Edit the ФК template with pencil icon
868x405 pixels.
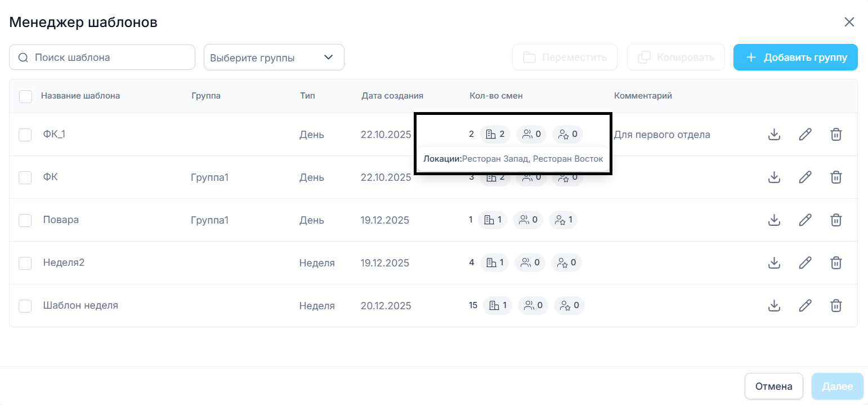[x=805, y=177]
